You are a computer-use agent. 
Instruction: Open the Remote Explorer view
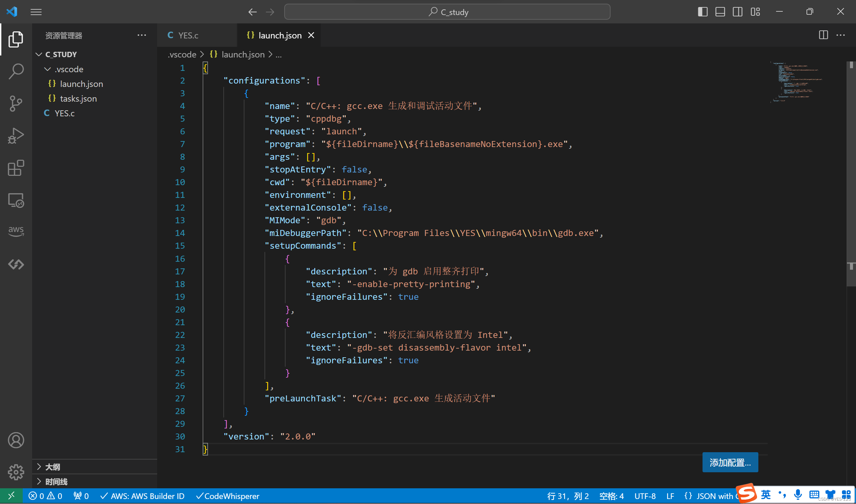tap(16, 201)
